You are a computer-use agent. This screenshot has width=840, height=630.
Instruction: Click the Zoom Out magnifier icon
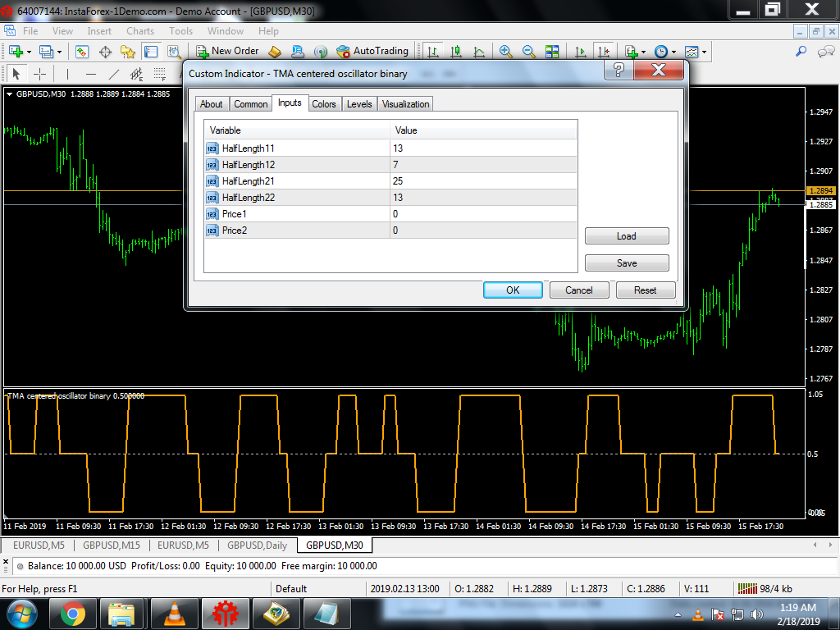tap(528, 52)
